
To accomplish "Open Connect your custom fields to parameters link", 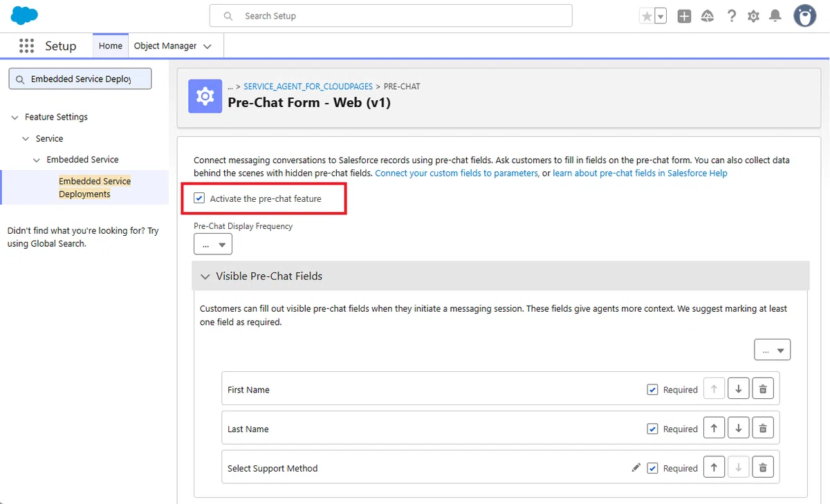I will pos(456,173).
